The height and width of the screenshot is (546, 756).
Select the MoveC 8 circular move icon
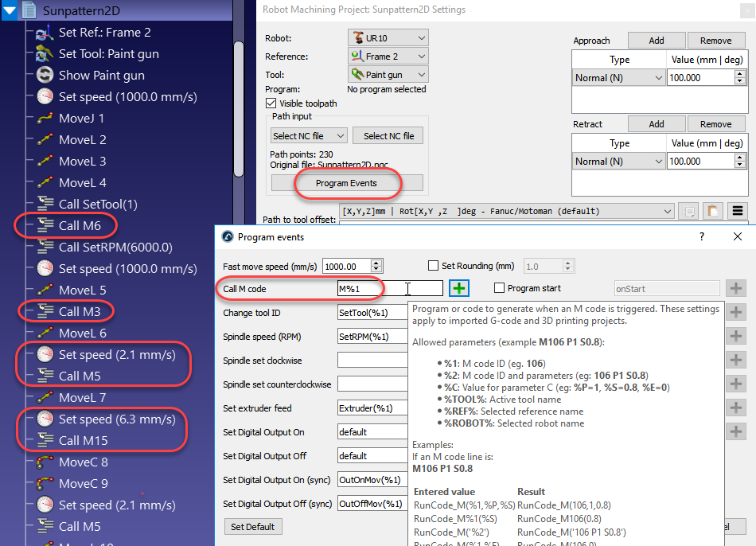[45, 462]
